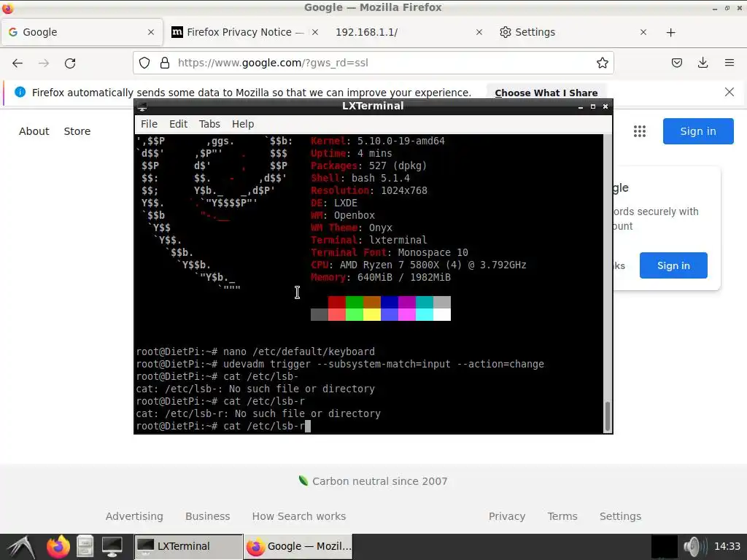Click the Choose What I Share button
Screen dimensions: 747x560
pos(546,93)
